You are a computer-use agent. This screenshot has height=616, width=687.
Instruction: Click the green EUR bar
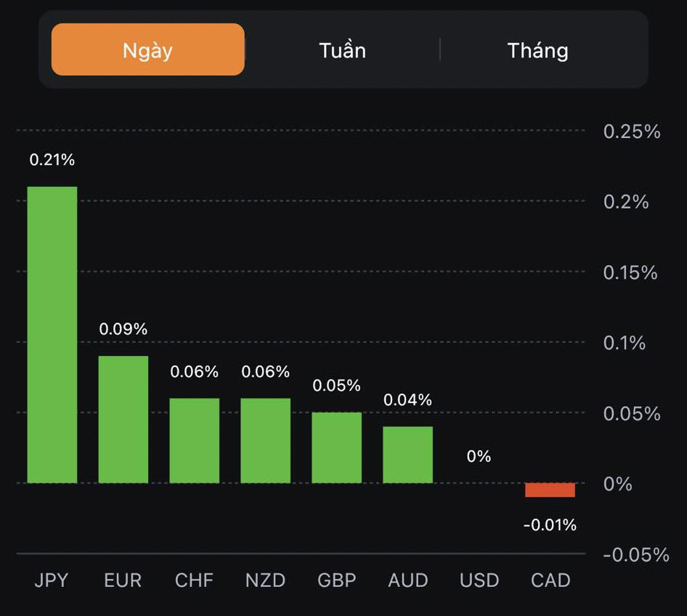coord(123,419)
